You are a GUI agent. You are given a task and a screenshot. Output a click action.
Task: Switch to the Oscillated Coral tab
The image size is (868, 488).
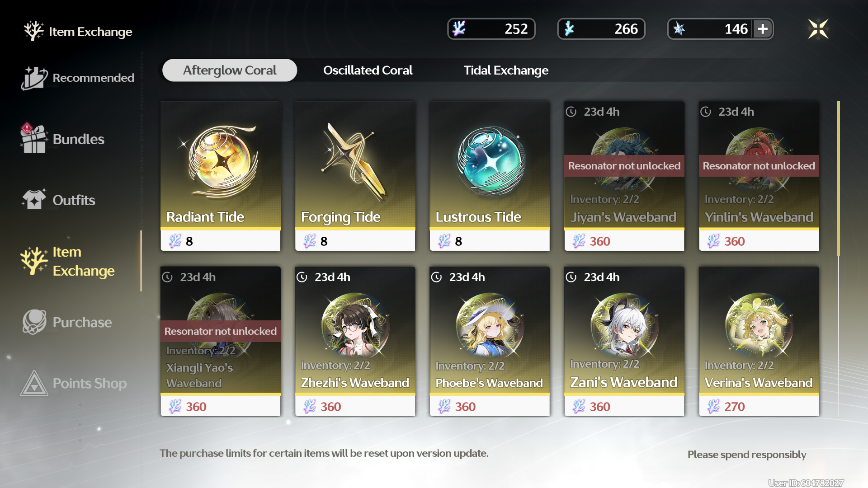click(368, 70)
